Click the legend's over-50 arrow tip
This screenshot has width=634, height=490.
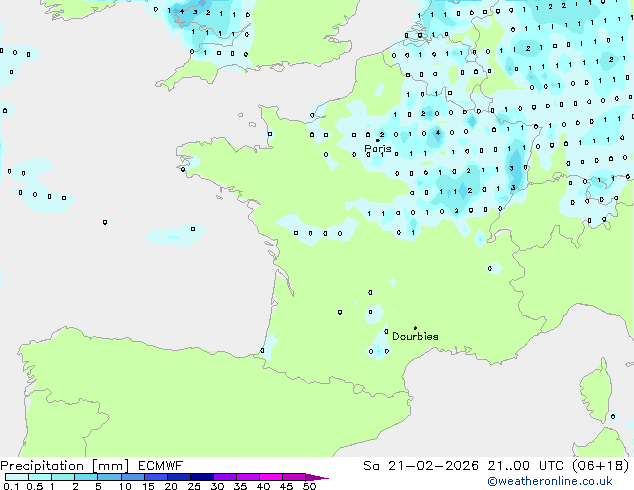pos(317,477)
